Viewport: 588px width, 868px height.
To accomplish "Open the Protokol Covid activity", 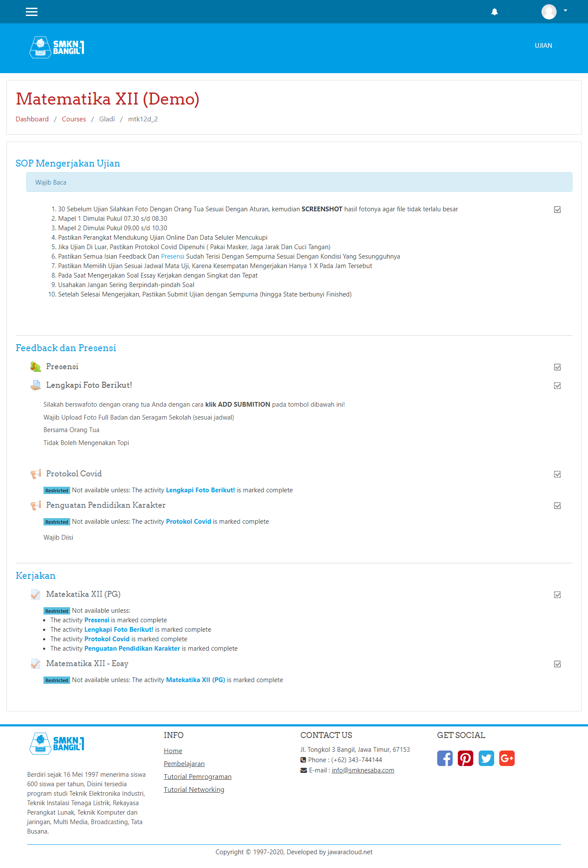I will (74, 474).
